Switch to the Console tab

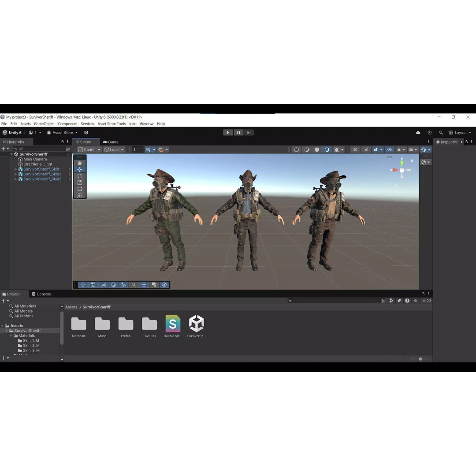coord(41,294)
